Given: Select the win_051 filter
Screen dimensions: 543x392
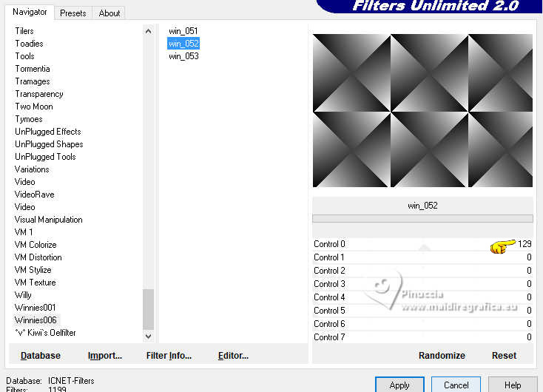Looking at the screenshot, I should [183, 31].
